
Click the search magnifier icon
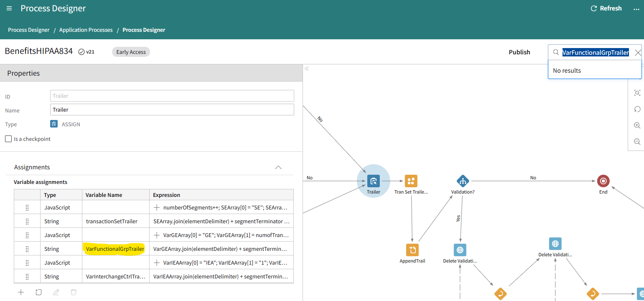(x=555, y=53)
